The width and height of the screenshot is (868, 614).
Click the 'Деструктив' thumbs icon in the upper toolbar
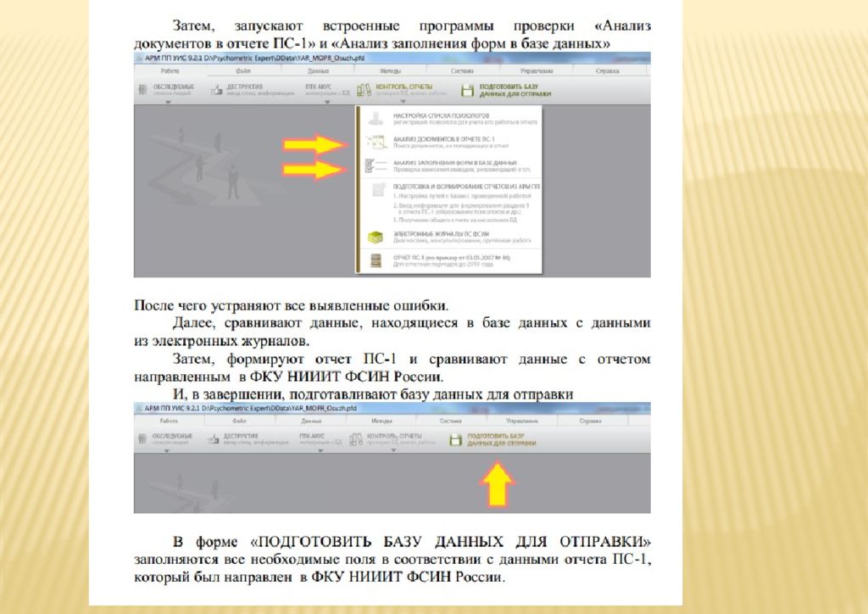tap(215, 90)
